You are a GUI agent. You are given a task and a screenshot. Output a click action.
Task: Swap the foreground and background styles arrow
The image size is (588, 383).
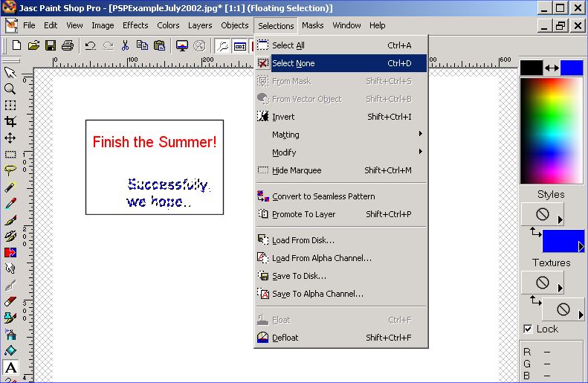[534, 233]
